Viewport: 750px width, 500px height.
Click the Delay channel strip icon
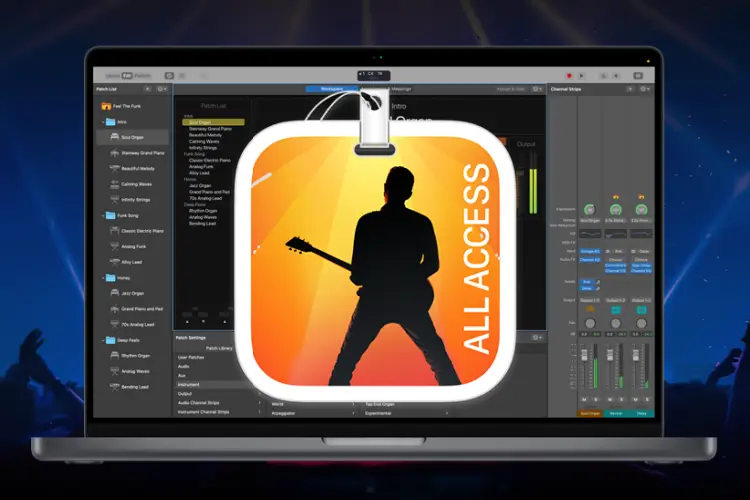click(x=641, y=310)
